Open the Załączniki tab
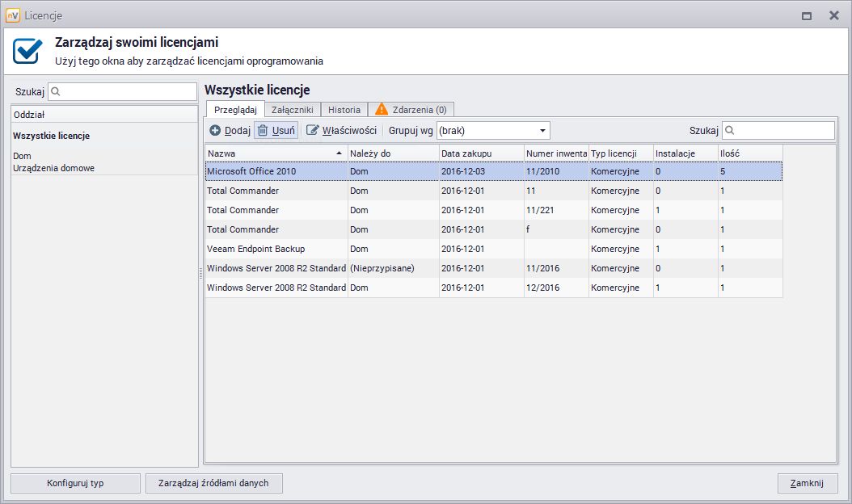Screen dimensions: 852x504 pos(293,110)
